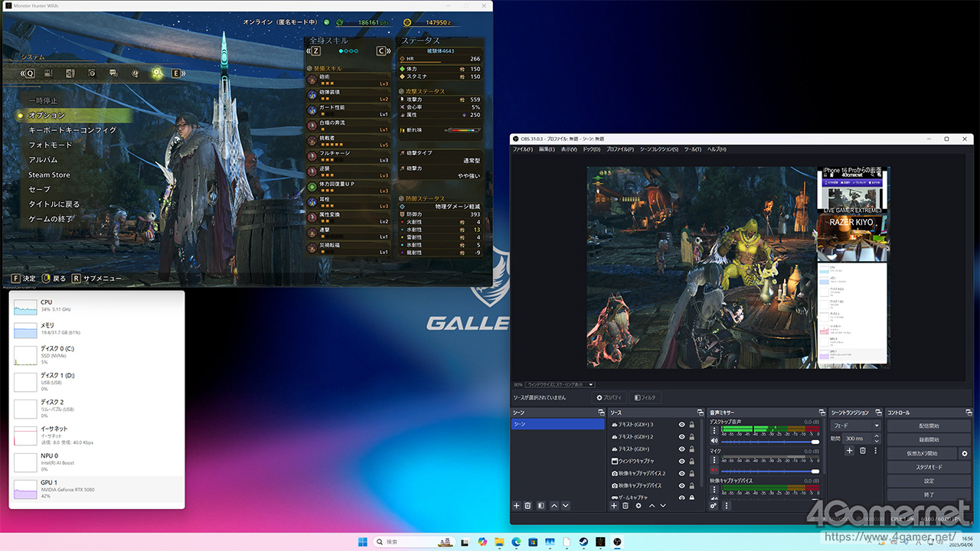
Task: Open advanced audio properties gear icon
Action: click(x=714, y=506)
